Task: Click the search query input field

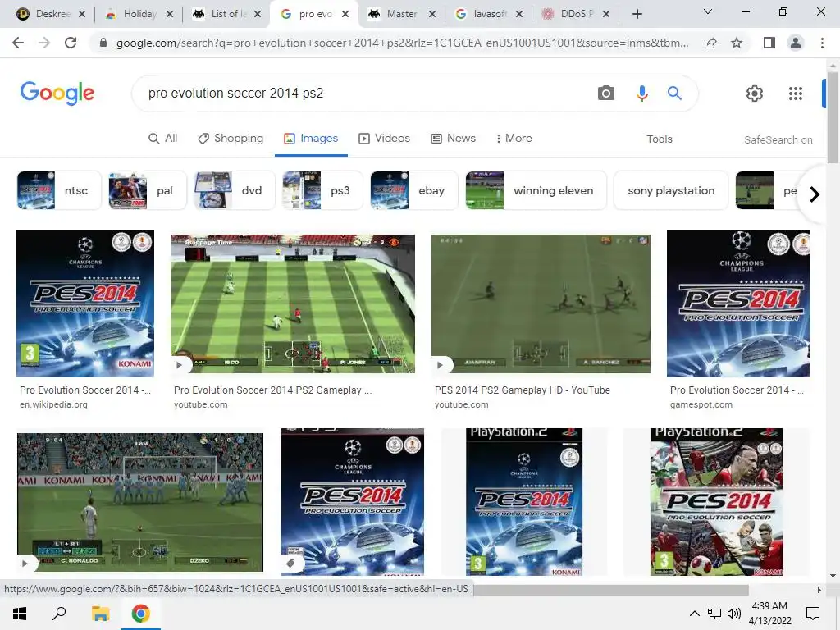Action: [x=364, y=94]
